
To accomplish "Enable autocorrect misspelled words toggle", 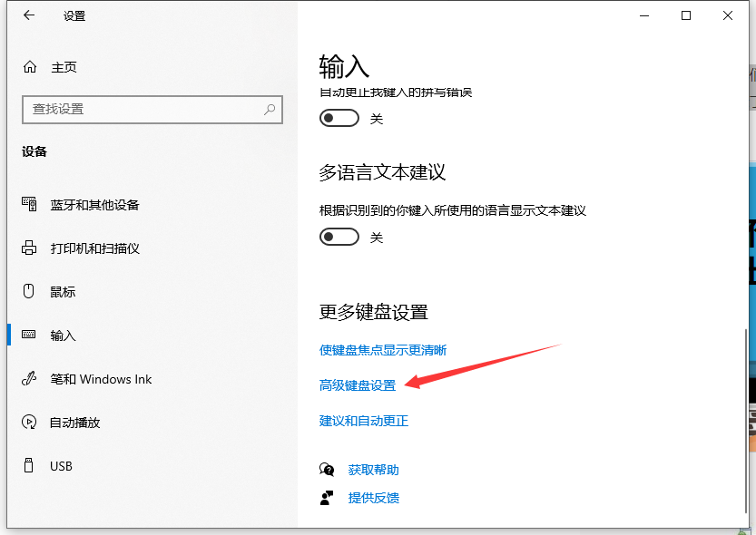I will tap(339, 119).
